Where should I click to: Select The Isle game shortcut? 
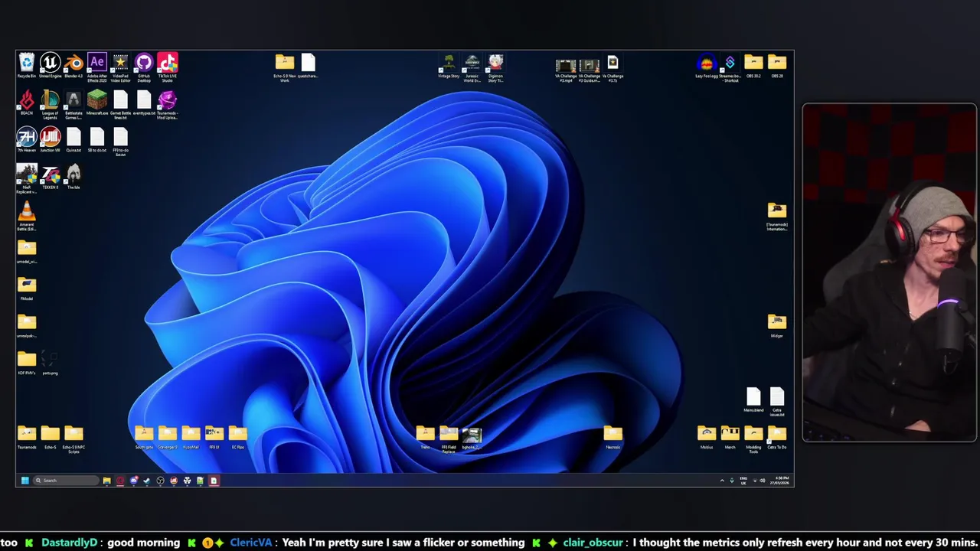[73, 178]
